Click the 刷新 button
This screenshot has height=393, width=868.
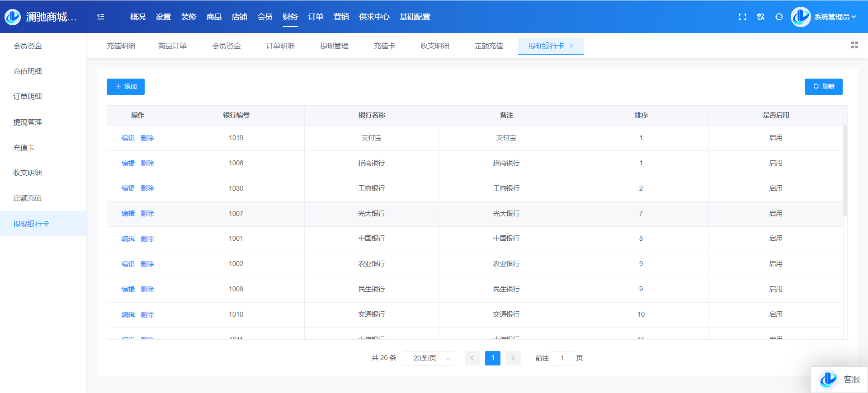[x=823, y=87]
